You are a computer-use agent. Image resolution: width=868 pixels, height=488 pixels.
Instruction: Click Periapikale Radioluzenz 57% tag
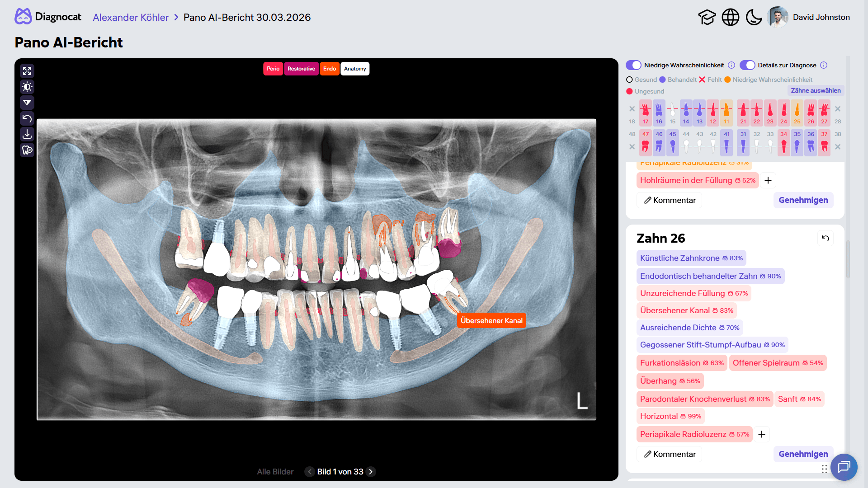pyautogui.click(x=694, y=434)
